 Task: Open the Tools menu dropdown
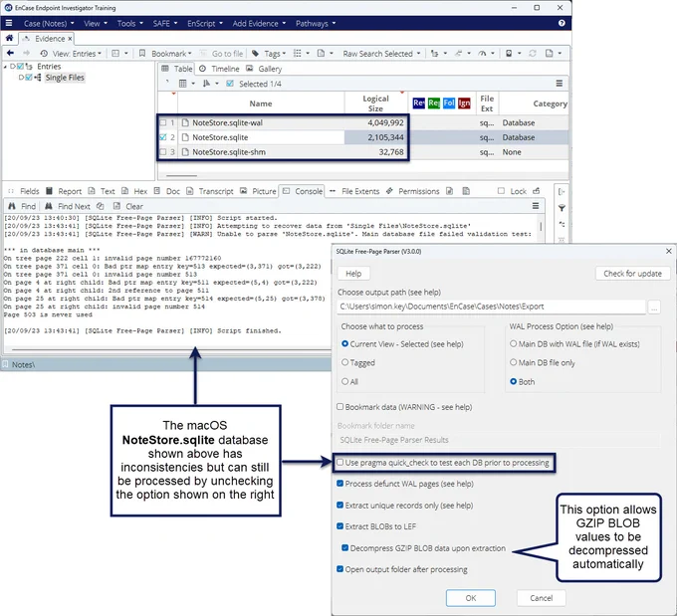click(130, 23)
